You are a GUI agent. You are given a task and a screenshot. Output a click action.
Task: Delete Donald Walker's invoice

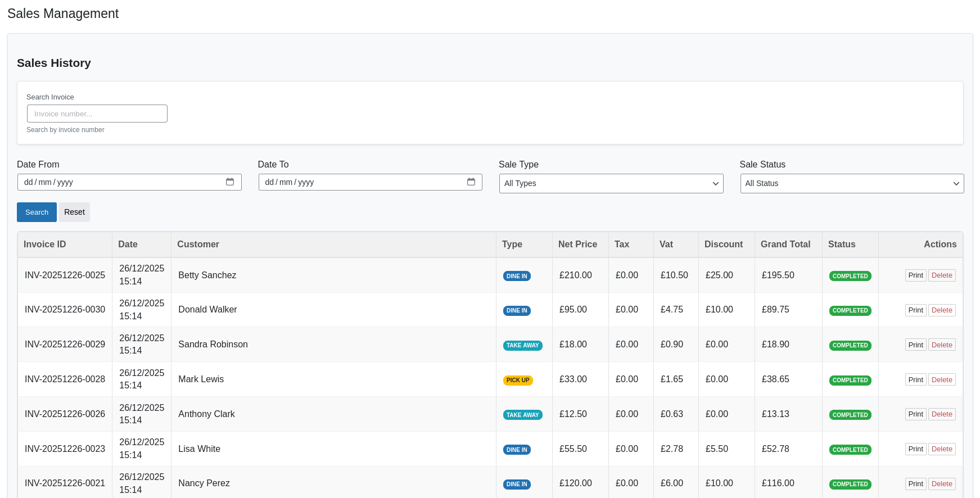[942, 310]
